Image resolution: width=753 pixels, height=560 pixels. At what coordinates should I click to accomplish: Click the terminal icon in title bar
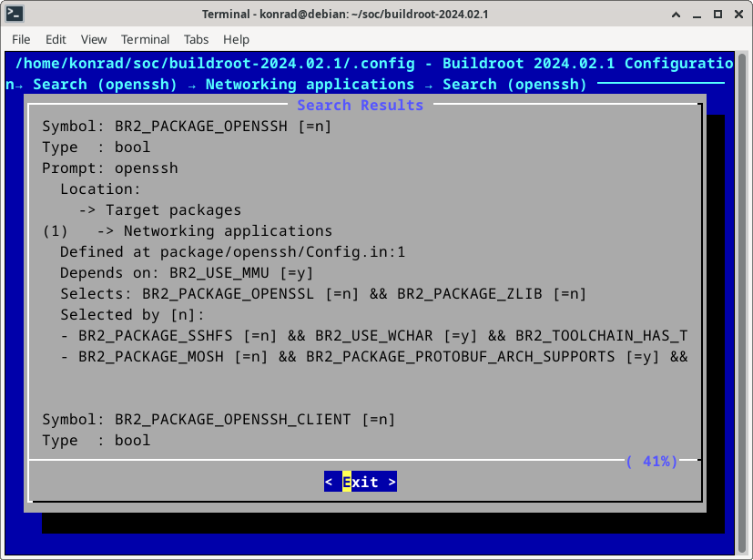15,14
